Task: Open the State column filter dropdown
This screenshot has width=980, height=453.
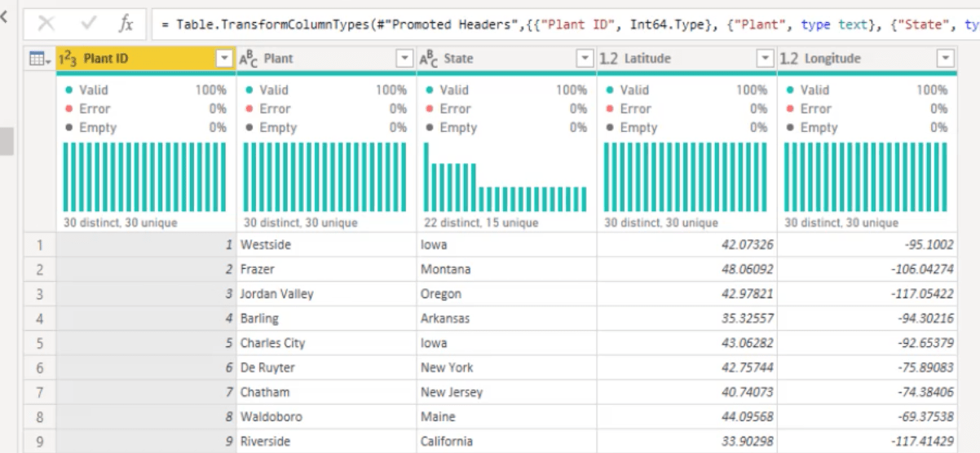Action: [585, 59]
